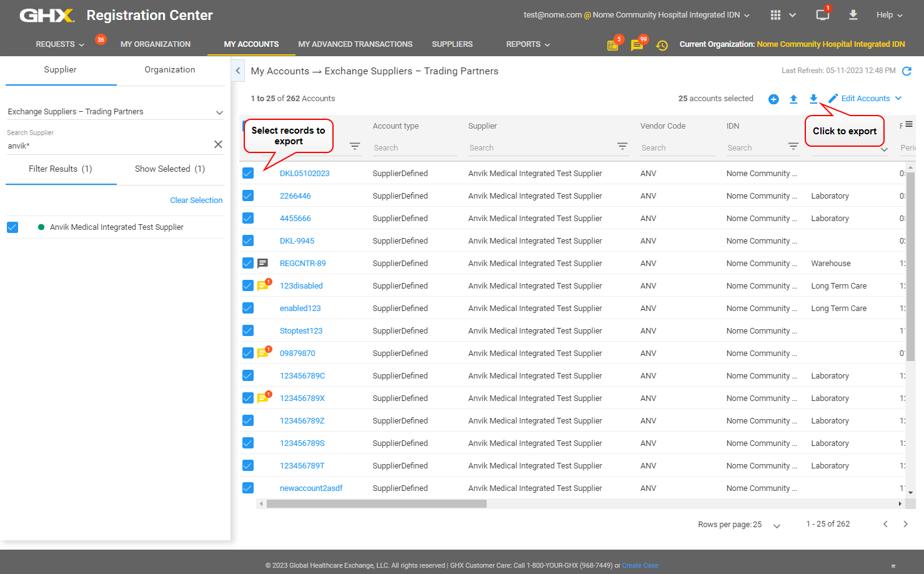Uncheck the DKL-9945 row checkbox
The height and width of the screenshot is (574, 924).
coord(248,241)
